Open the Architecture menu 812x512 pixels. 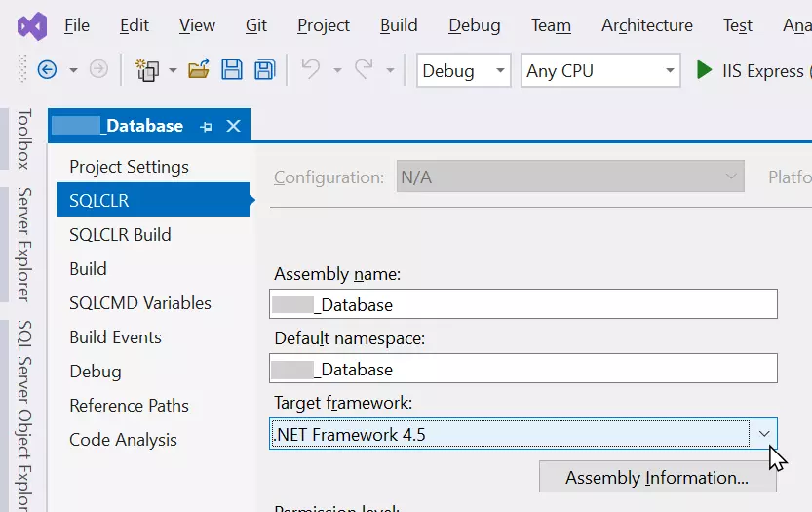click(647, 25)
